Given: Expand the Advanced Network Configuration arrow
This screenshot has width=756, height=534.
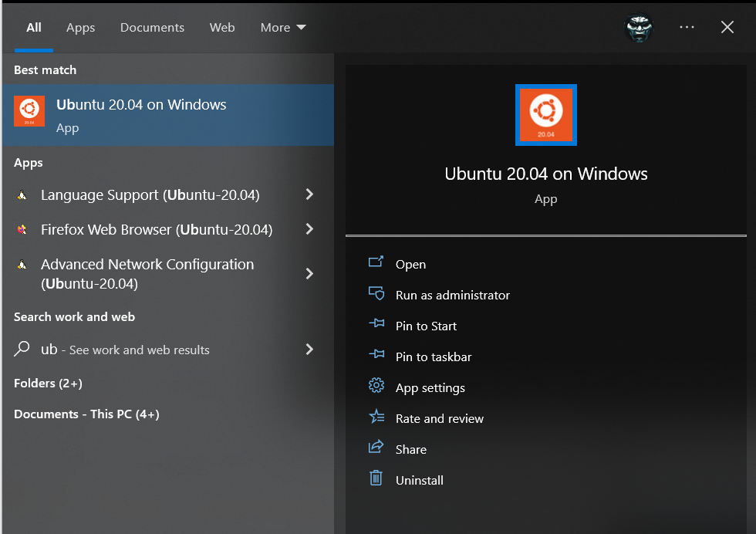Looking at the screenshot, I should pyautogui.click(x=309, y=274).
